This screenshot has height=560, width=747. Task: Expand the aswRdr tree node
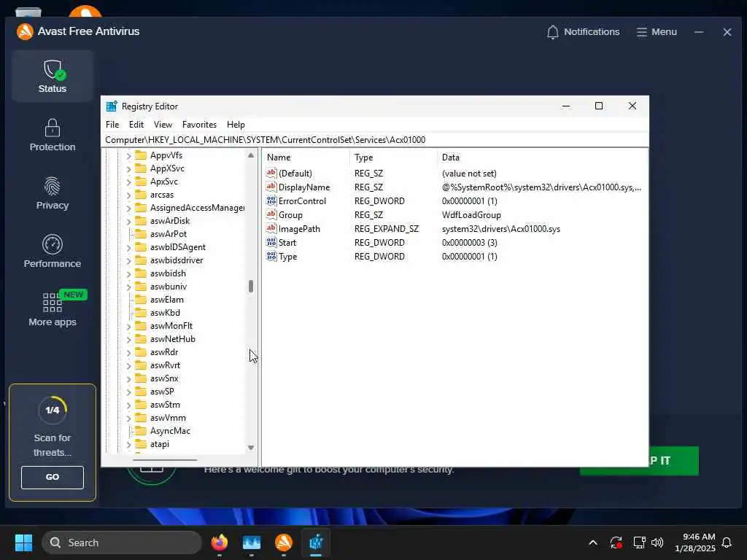128,353
